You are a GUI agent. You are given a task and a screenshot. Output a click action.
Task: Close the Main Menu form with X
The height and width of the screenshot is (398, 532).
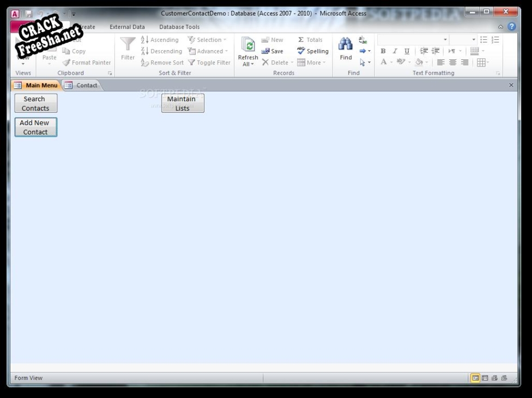(511, 85)
